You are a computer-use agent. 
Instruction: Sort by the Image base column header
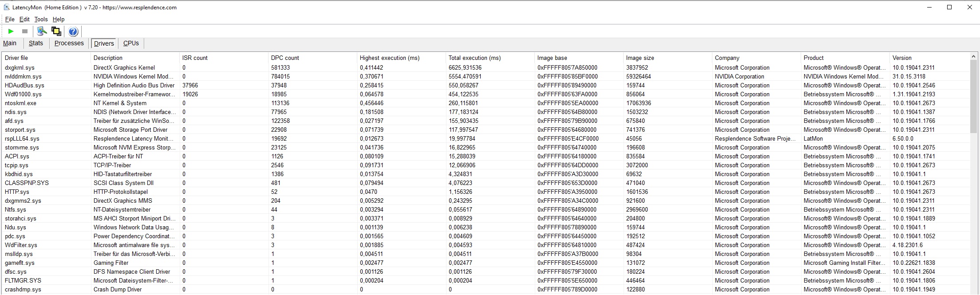[579, 58]
